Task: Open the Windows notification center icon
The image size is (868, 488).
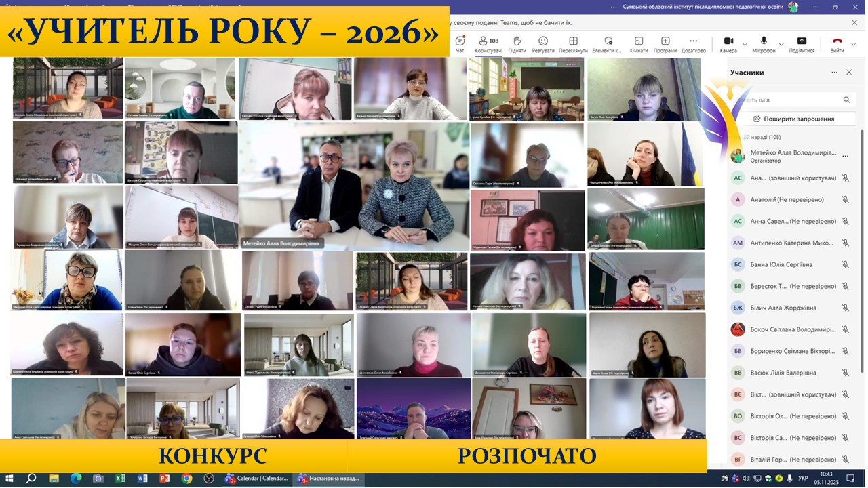Action: tap(850, 479)
